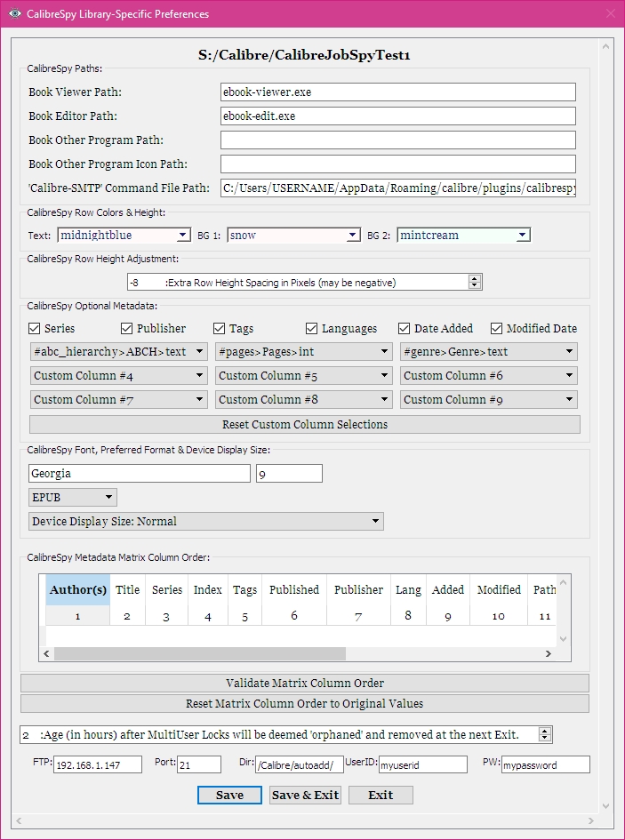
Task: Open the Custom Column #4 dropdown
Action: click(x=119, y=375)
